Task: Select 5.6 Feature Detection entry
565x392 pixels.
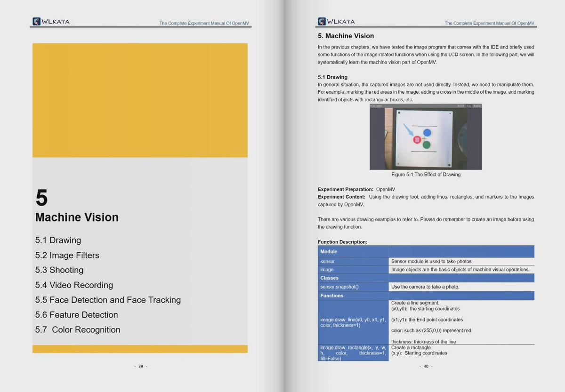Action: coord(76,315)
